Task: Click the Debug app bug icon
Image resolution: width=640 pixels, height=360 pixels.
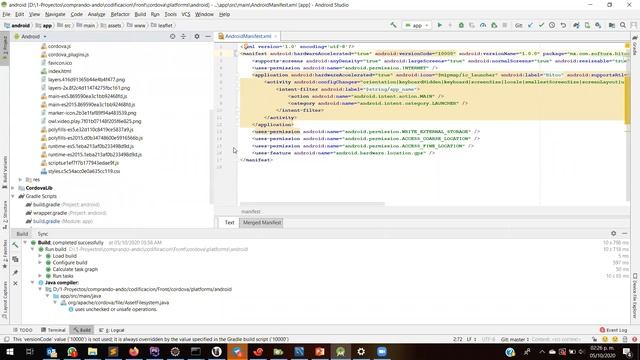Action: [461, 25]
